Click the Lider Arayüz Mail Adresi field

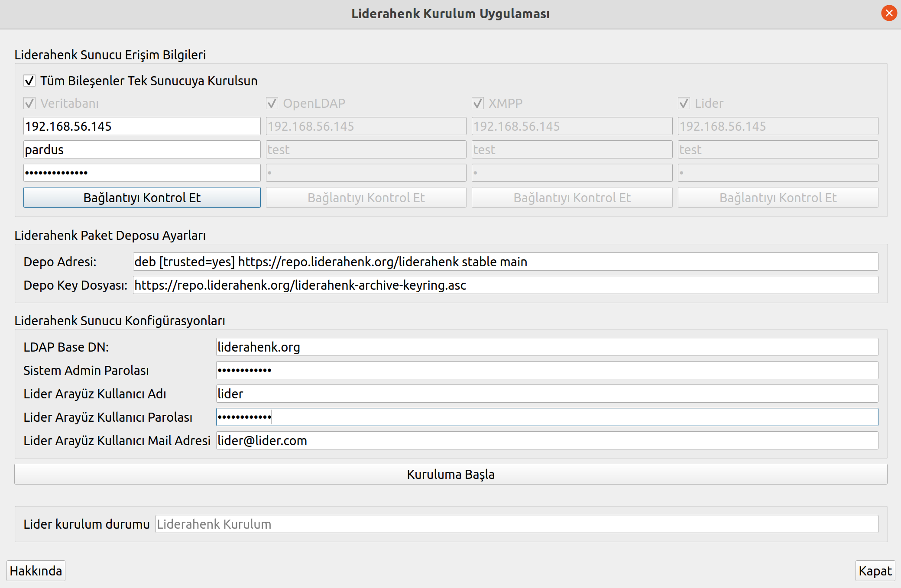pyautogui.click(x=547, y=440)
